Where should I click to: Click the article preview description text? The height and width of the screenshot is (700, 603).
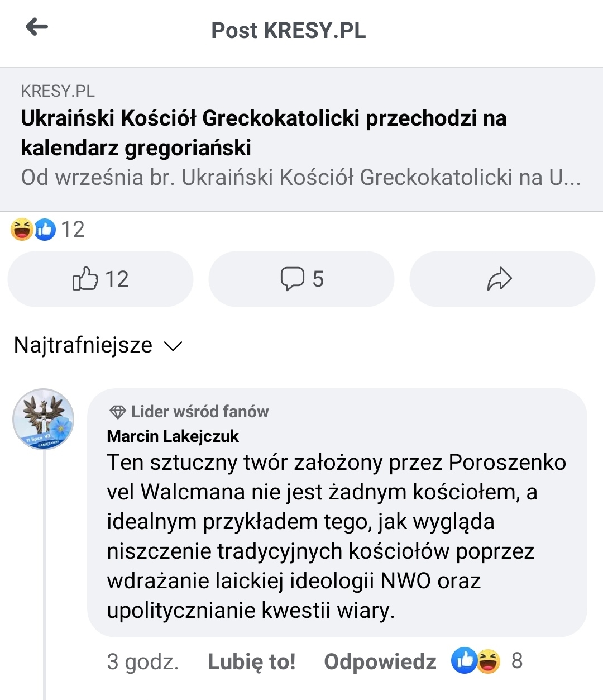point(300,178)
